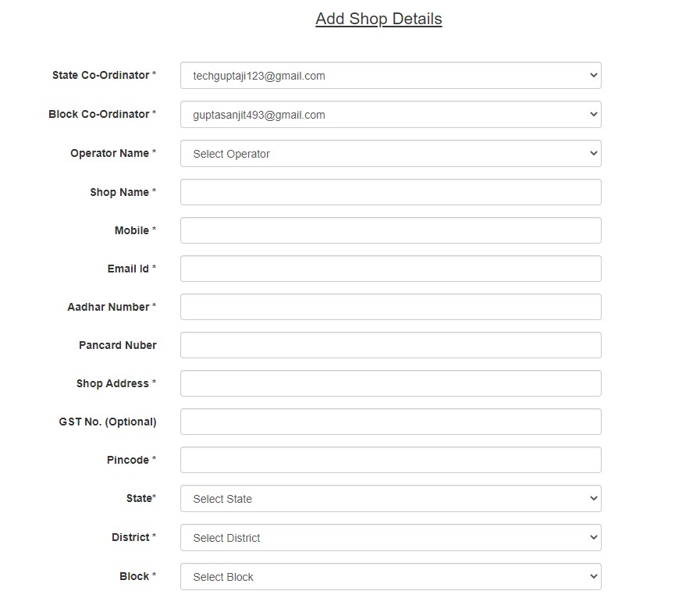Screen dimensions: 700x598
Task: Focus the Shop Name text field
Action: 391,192
